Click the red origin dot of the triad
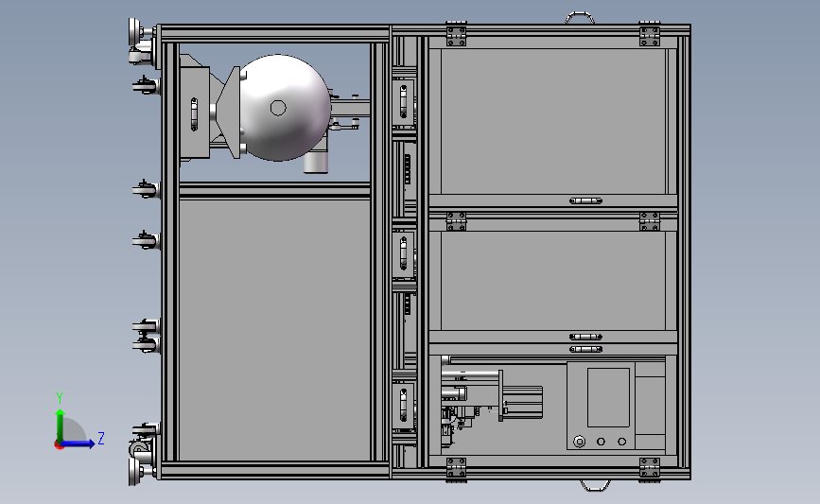The width and height of the screenshot is (820, 504). coord(59,445)
